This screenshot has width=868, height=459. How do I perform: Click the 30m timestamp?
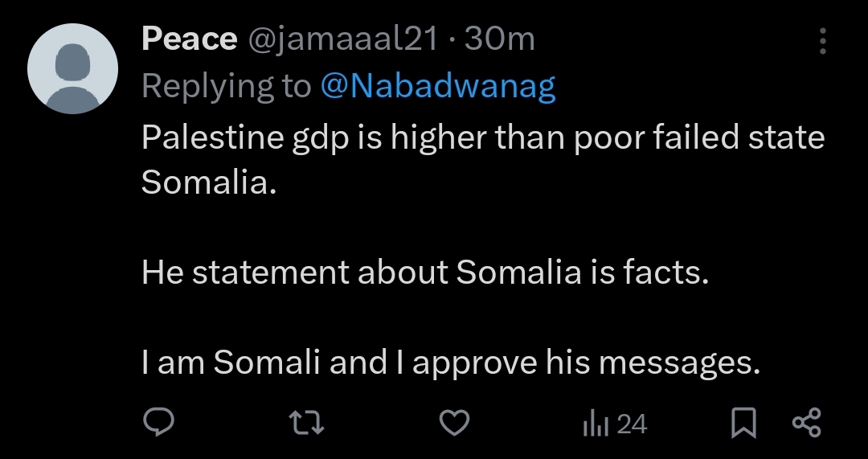[x=499, y=39]
